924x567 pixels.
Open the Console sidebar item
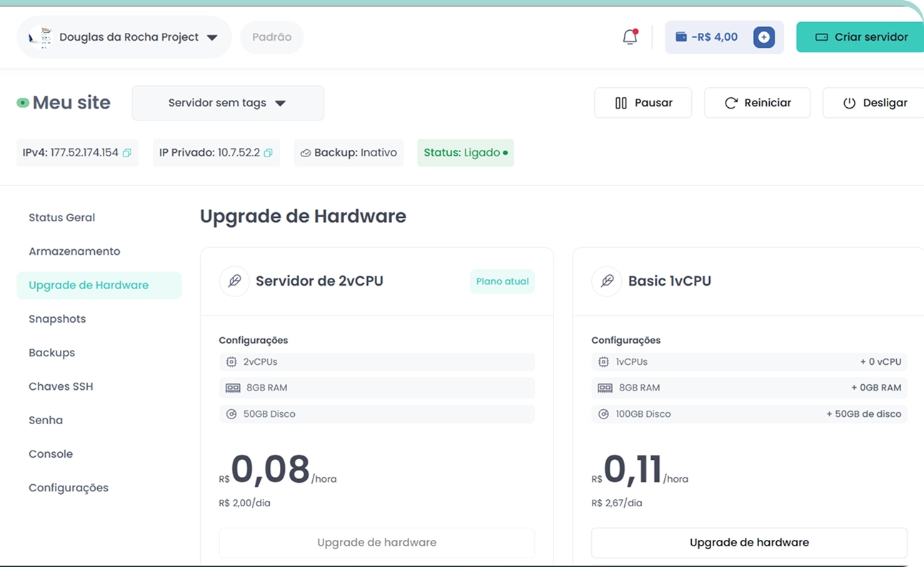point(51,454)
